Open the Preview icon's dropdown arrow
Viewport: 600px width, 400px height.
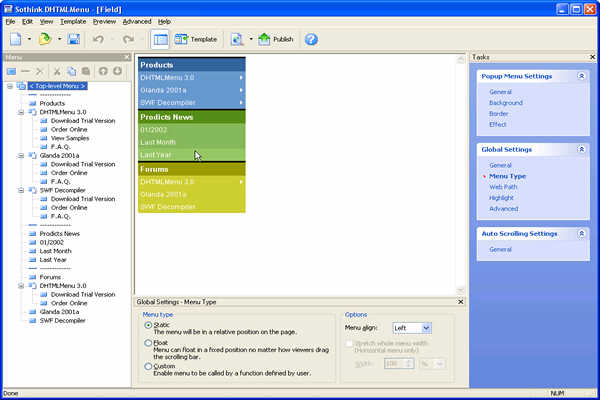(251, 39)
